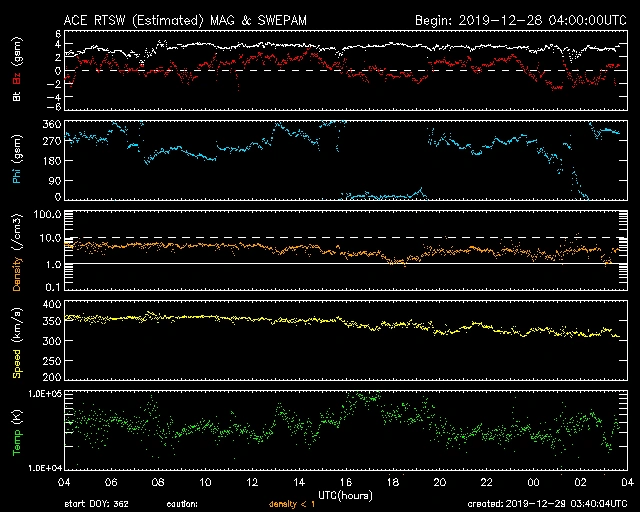640x512 pixels.
Task: Click the 'created: 2019-12-29 03:40:04UTC' timestamp
Action: [x=547, y=504]
